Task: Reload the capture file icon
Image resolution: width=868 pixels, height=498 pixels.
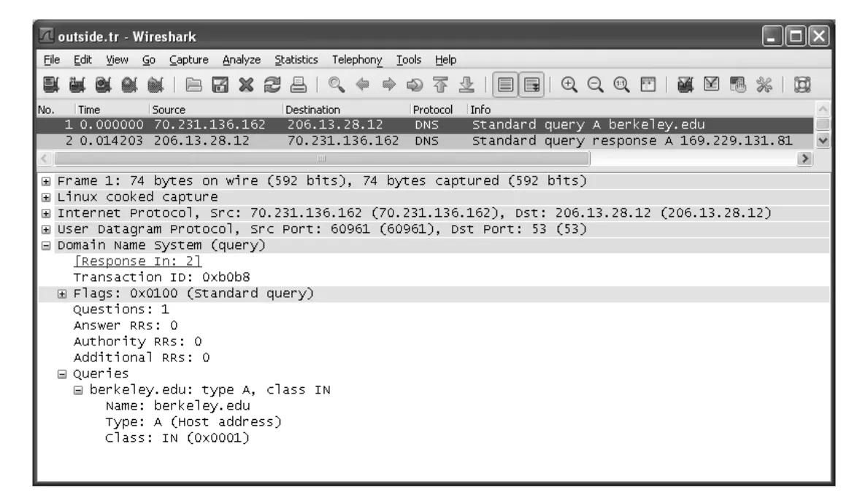Action: tap(272, 85)
